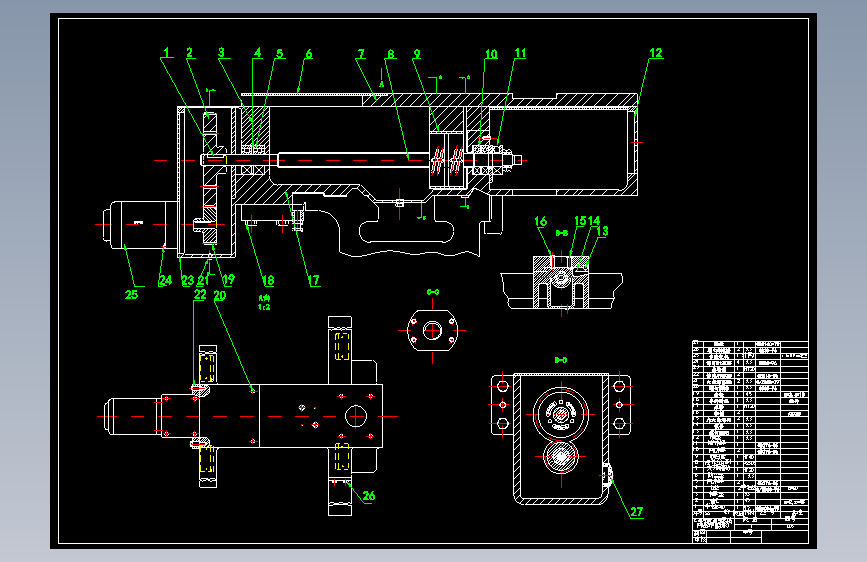The height and width of the screenshot is (562, 867).
Task: Click part callout number 7
Action: pyautogui.click(x=361, y=54)
